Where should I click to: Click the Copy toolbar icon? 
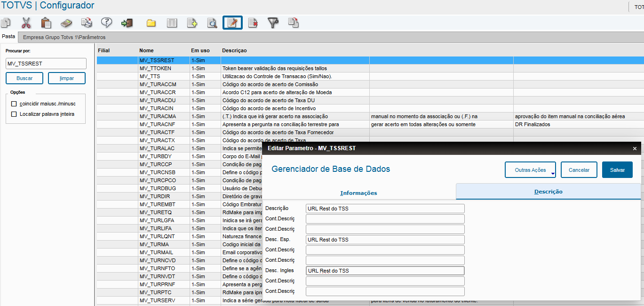[x=6, y=23]
